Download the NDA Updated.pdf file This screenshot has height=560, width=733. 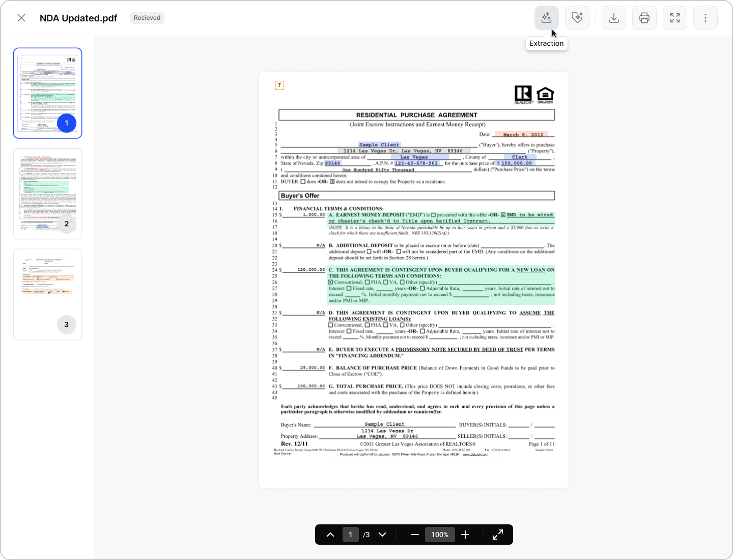click(613, 18)
